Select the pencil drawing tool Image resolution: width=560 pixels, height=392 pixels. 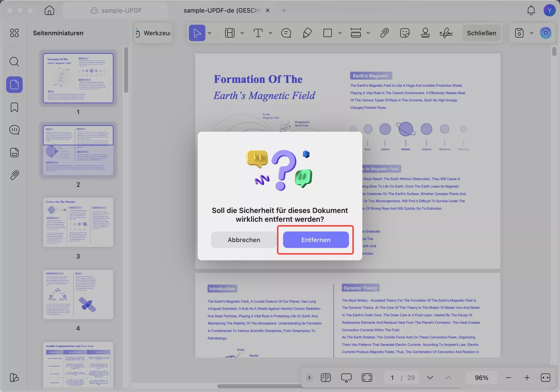pos(307,33)
